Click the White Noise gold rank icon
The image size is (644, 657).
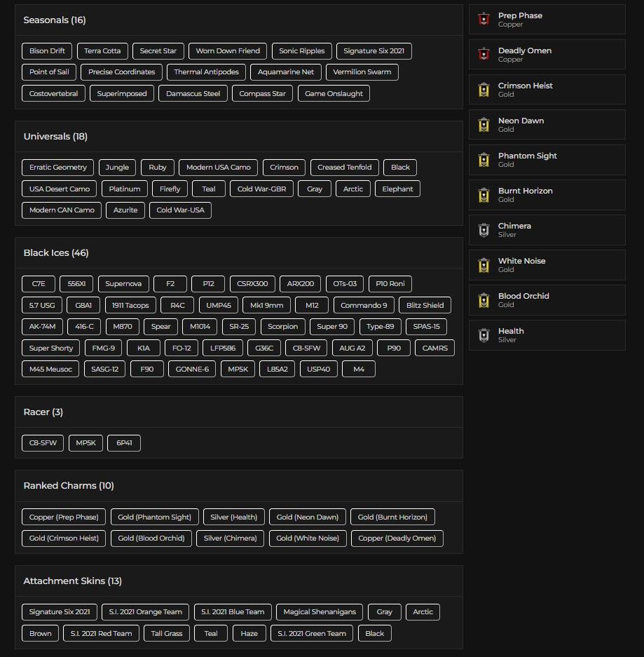(x=484, y=265)
